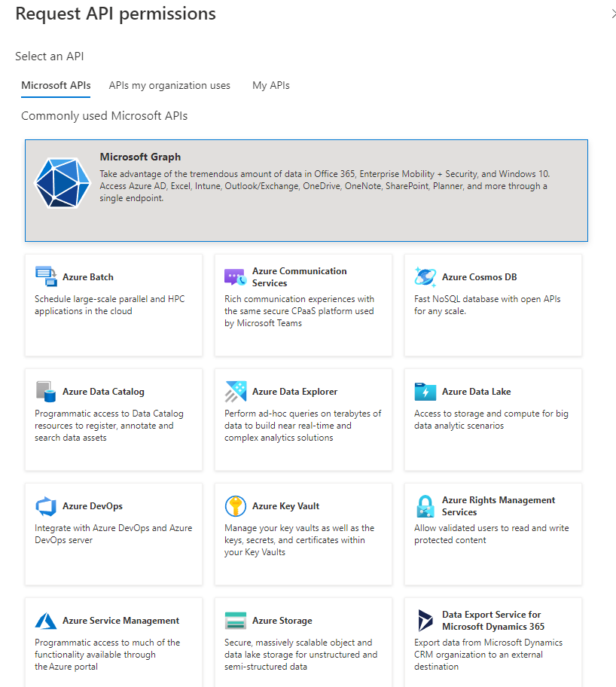Open the Azure Data Catalog title

(x=103, y=391)
